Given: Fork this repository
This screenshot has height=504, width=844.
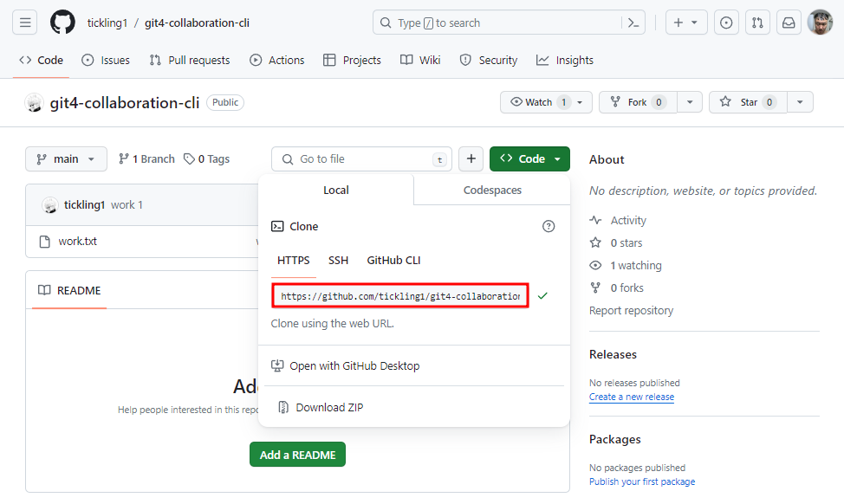Looking at the screenshot, I should click(638, 102).
